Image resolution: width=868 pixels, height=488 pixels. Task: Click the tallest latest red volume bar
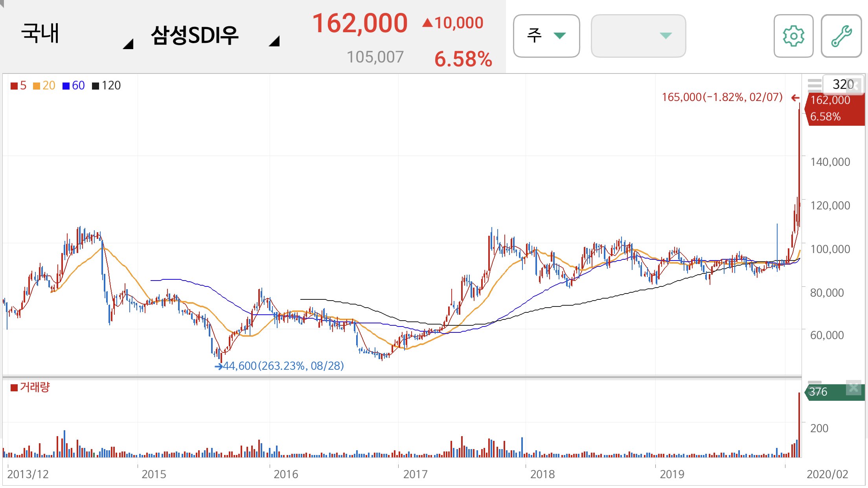click(x=799, y=425)
